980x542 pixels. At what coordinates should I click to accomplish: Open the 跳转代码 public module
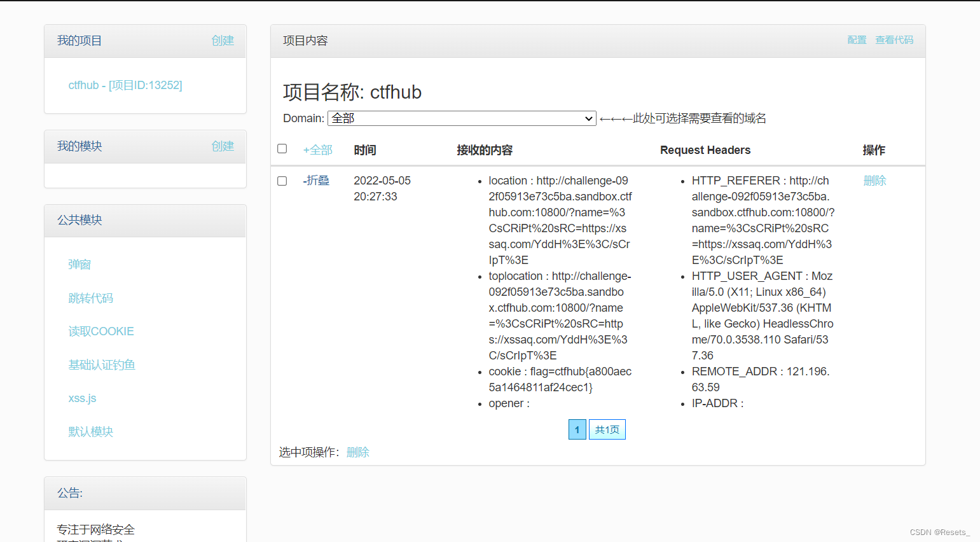pos(90,298)
